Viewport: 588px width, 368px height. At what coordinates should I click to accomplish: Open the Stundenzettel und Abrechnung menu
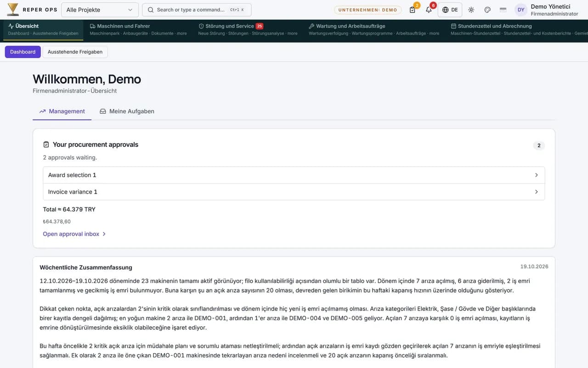(x=517, y=29)
